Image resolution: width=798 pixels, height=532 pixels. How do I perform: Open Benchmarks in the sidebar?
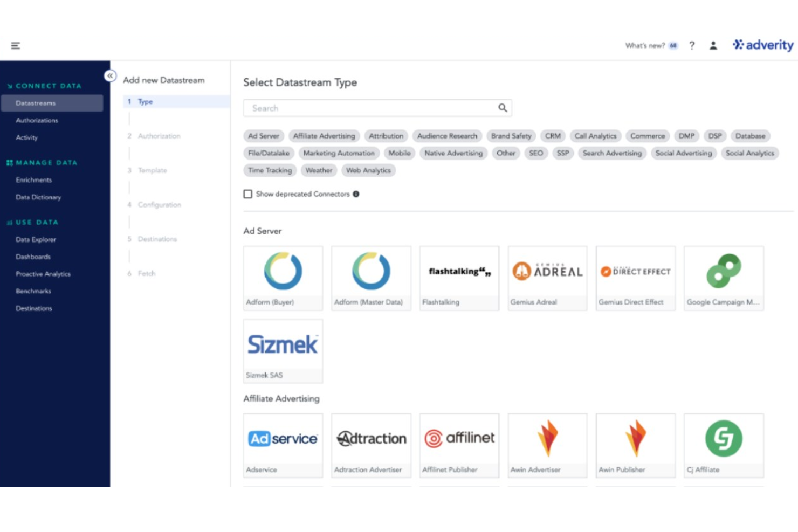pos(33,291)
